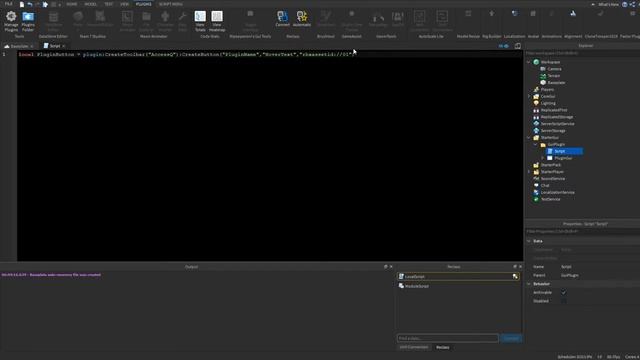
Task: Select LocalizationService in Explorer
Action: tap(558, 192)
